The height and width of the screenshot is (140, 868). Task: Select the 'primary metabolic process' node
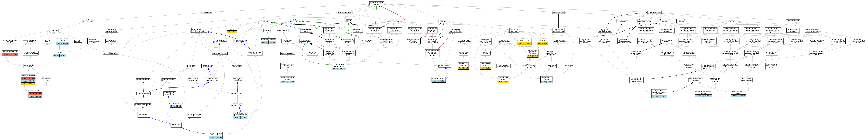point(623,21)
